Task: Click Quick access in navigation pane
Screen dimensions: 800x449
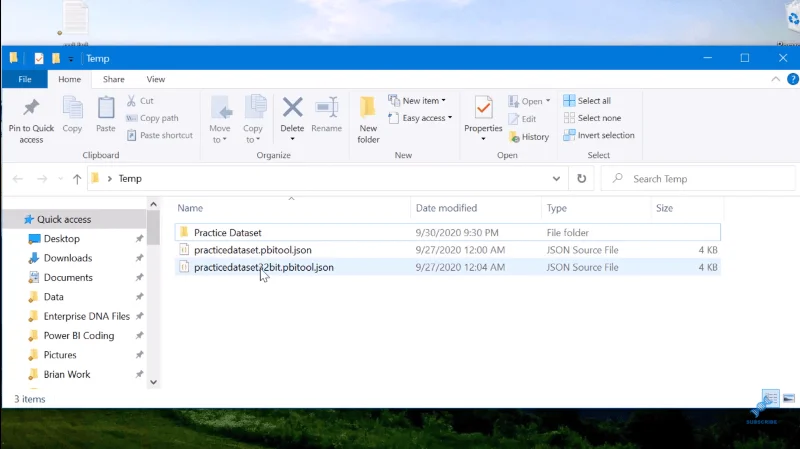Action: (64, 219)
